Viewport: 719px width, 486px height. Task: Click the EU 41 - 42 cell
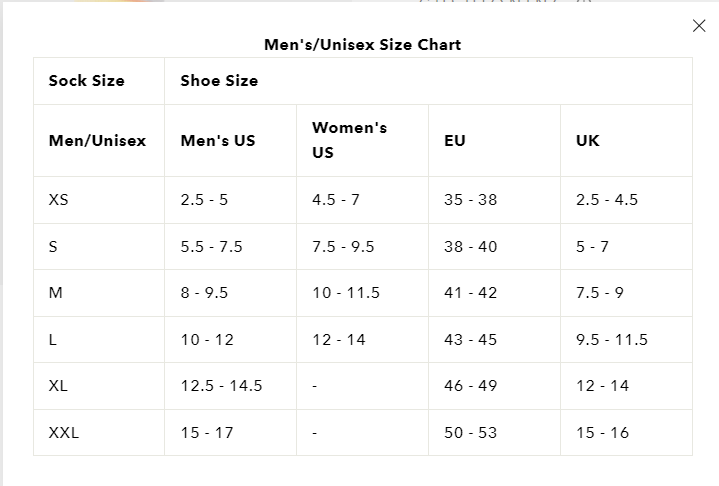[x=470, y=293]
